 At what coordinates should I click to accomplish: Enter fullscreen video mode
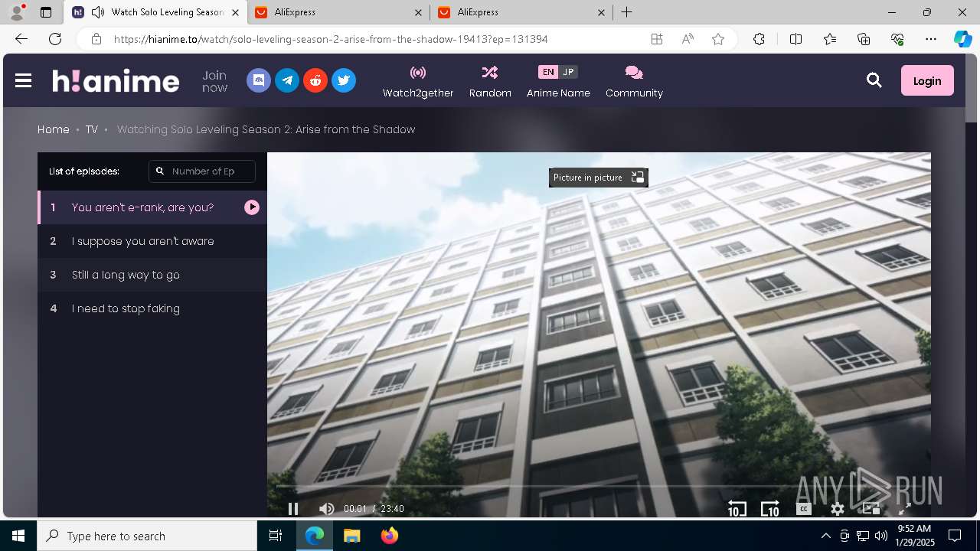tap(904, 509)
